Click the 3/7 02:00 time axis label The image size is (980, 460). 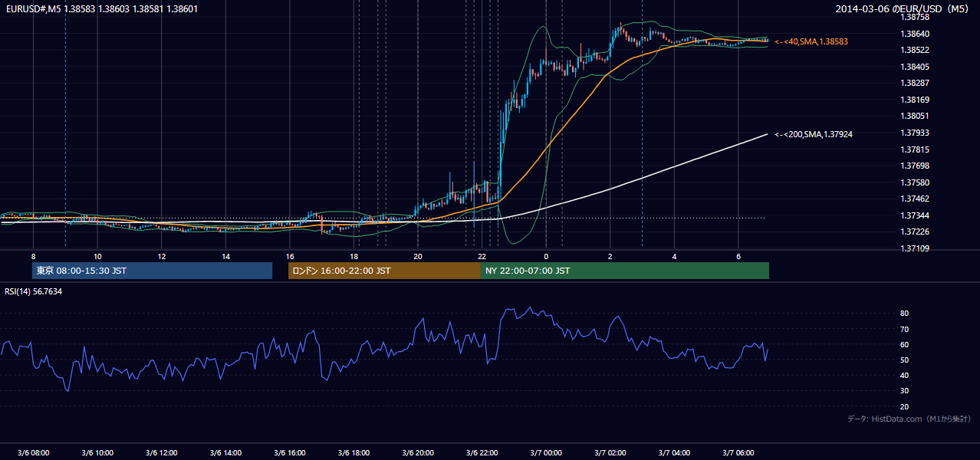(x=610, y=452)
